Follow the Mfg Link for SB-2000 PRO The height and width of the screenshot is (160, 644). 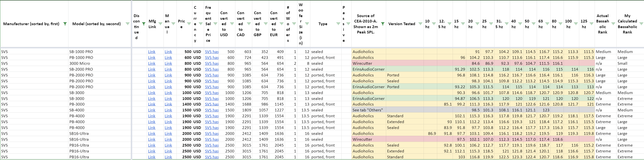pos(152,69)
